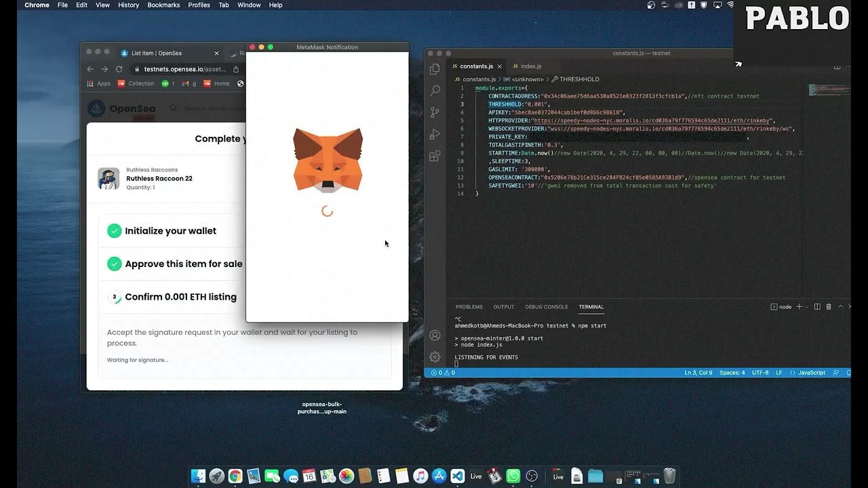Click the code minimap in the editor
The image size is (868, 488).
828,90
